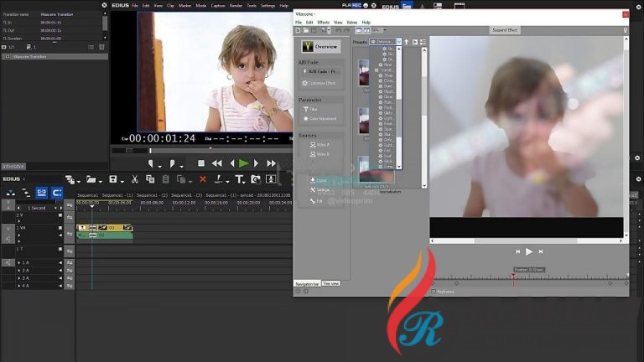Click the Stop button in EDIUS player
The image size is (644, 362).
(x=201, y=163)
